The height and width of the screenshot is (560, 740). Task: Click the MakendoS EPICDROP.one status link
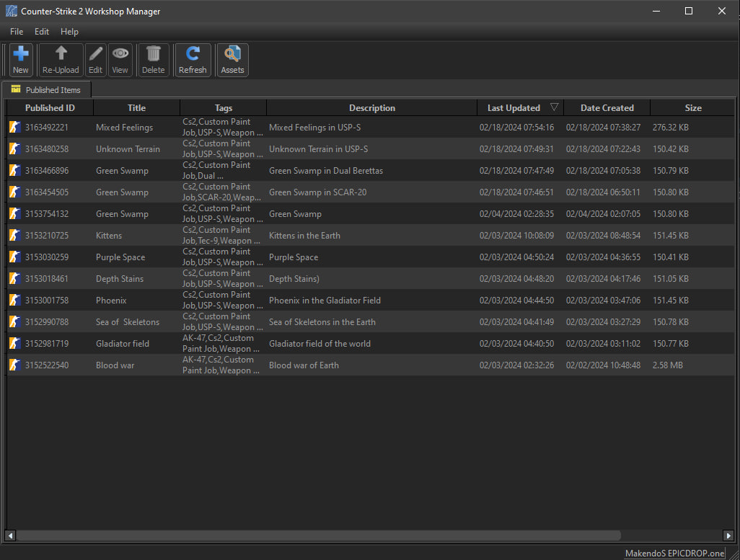pyautogui.click(x=674, y=553)
